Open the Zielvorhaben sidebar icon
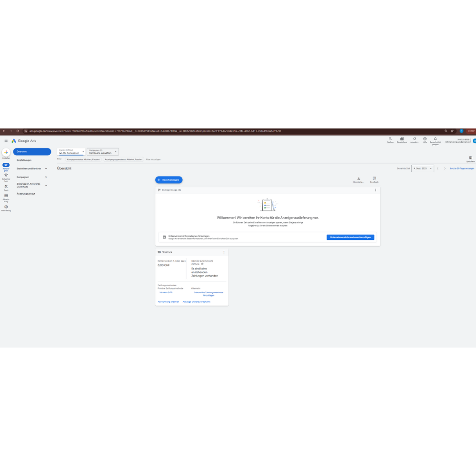The width and height of the screenshot is (476, 476). click(x=6, y=176)
